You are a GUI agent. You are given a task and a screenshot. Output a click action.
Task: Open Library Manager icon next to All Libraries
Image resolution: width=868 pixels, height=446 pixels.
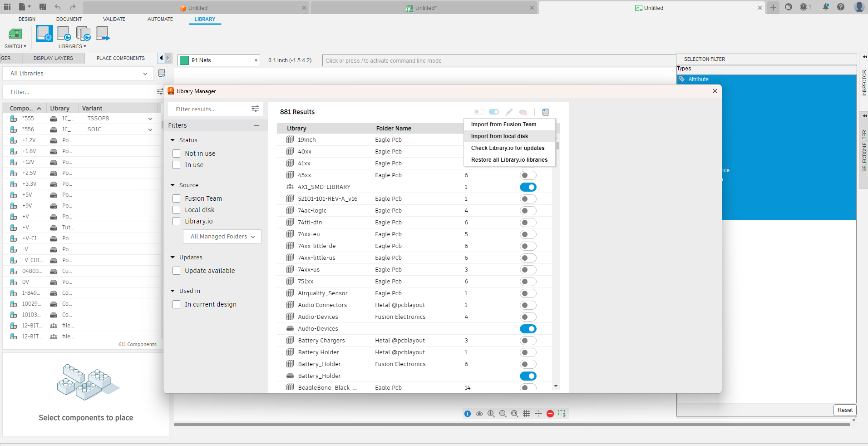(x=162, y=73)
